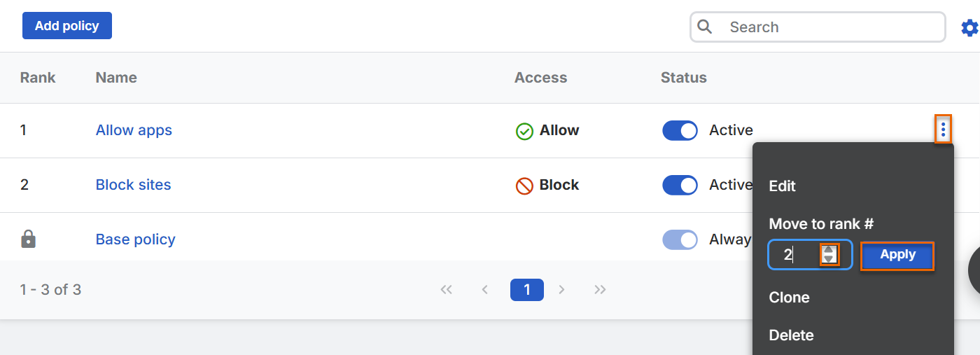Go to the first page arrows
980x355 pixels.
tap(447, 290)
